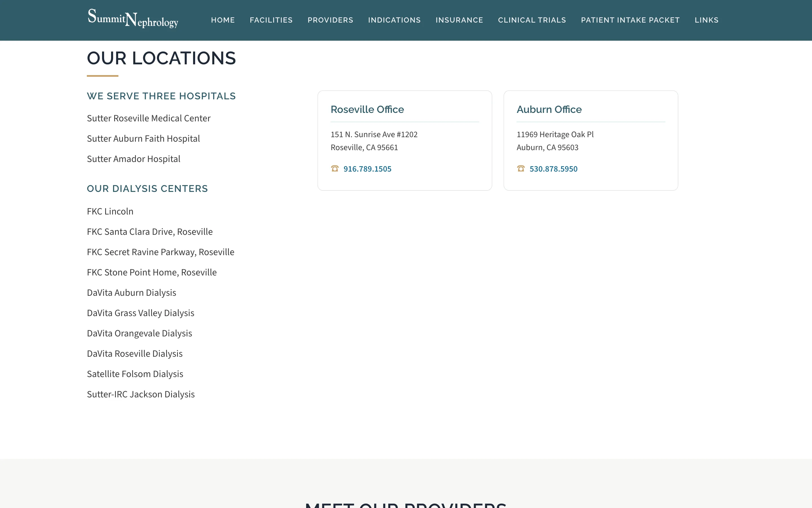Viewport: 812px width, 508px height.
Task: Select Sutter Amador Hospital text
Action: coord(134,159)
